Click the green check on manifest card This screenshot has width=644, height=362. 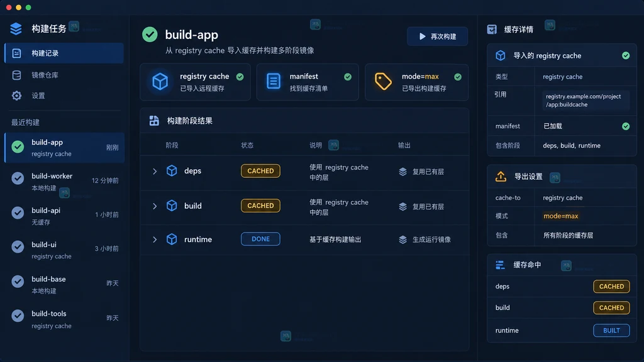click(348, 77)
